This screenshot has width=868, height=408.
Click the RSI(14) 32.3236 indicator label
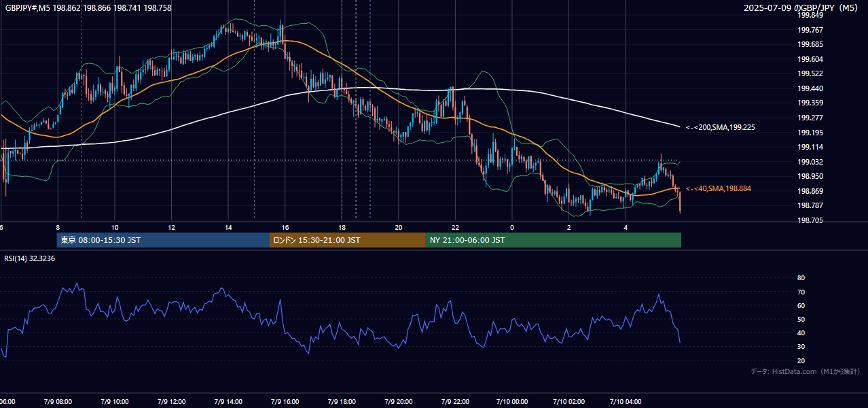tap(30, 258)
